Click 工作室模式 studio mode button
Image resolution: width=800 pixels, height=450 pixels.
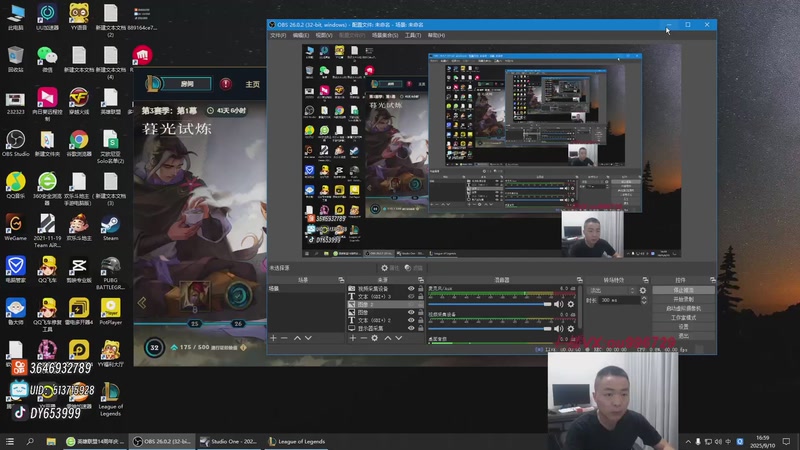pos(684,317)
